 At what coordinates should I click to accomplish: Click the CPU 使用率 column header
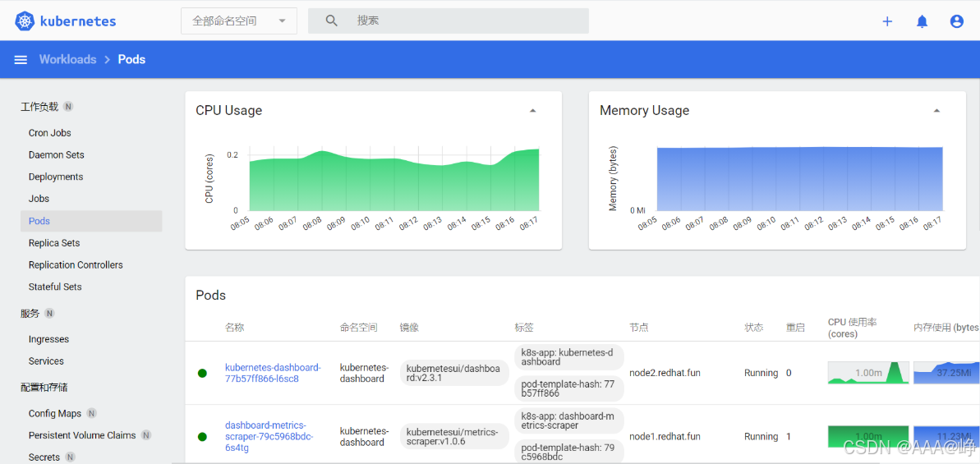pos(853,328)
